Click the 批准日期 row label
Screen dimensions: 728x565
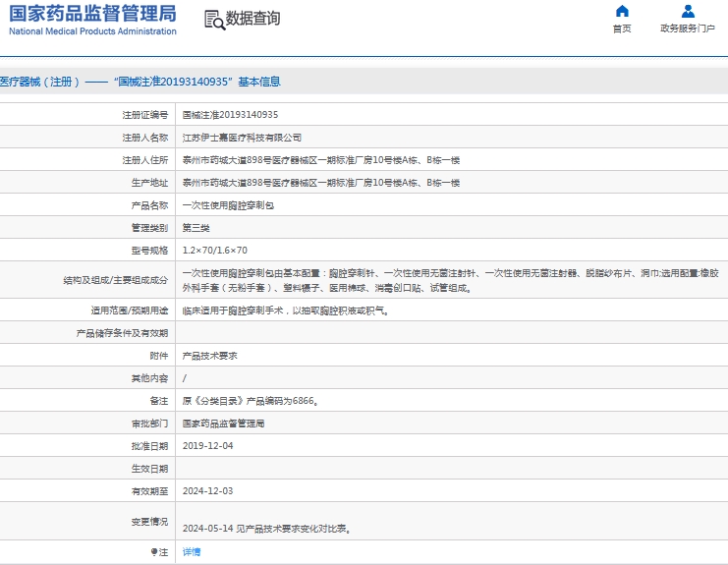click(x=149, y=446)
